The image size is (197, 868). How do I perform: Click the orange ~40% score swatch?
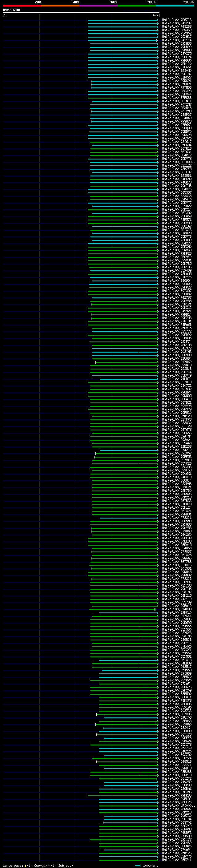coord(60,6)
